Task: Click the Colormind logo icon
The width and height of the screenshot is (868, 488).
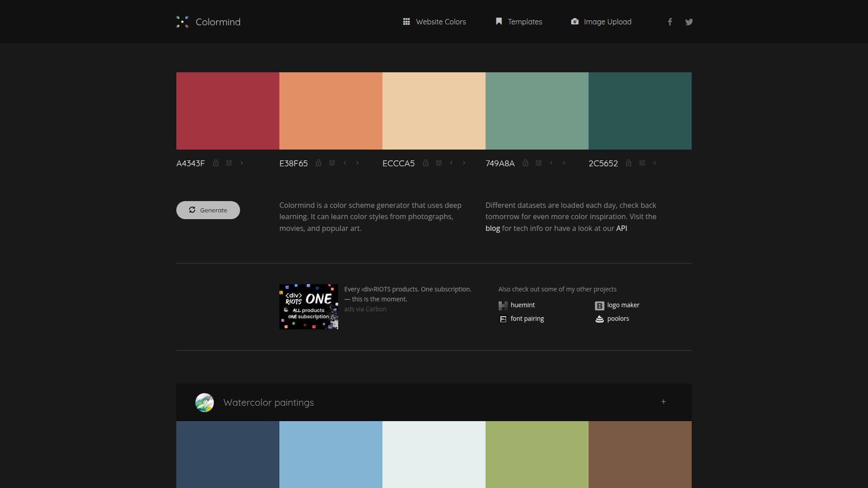Action: pyautogui.click(x=182, y=22)
